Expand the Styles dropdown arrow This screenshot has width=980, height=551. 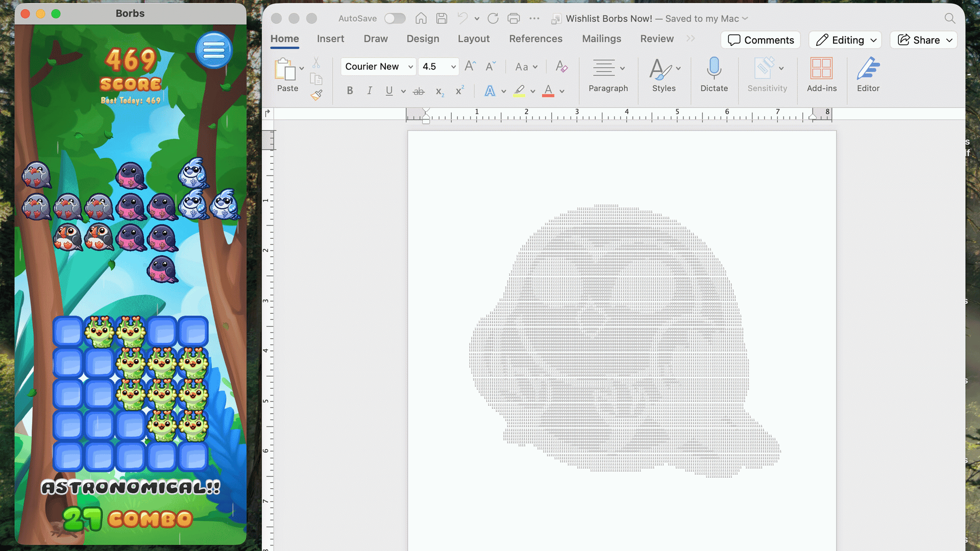(678, 68)
